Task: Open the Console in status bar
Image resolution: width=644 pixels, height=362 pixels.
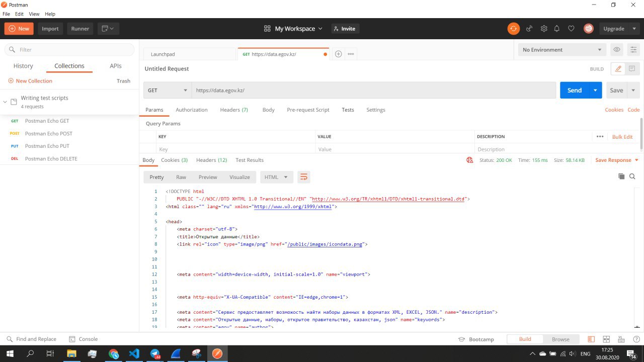Action: tap(83, 339)
